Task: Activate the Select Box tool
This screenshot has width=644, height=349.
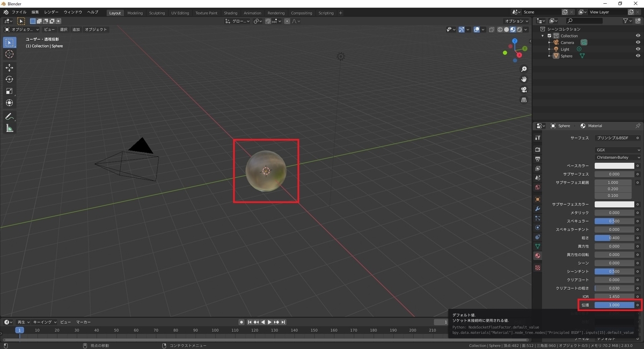Action: [x=9, y=42]
